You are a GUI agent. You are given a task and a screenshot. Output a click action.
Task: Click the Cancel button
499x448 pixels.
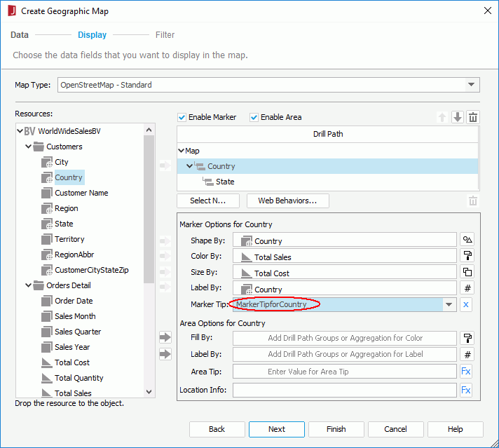coord(395,429)
